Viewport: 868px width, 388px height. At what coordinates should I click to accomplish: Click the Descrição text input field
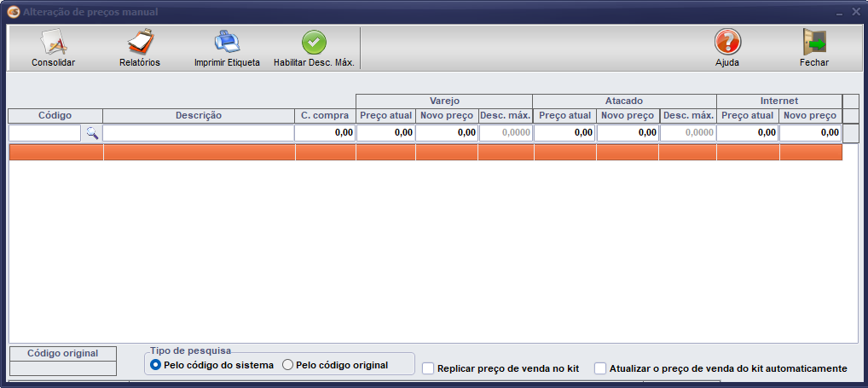click(199, 133)
